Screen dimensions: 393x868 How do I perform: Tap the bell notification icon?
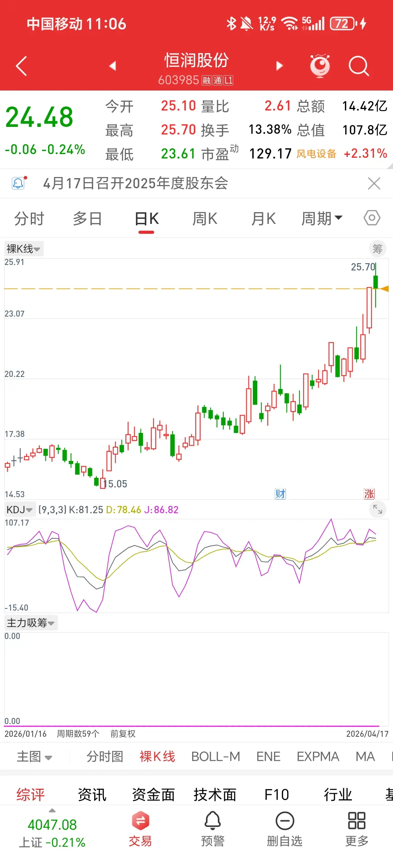click(18, 183)
